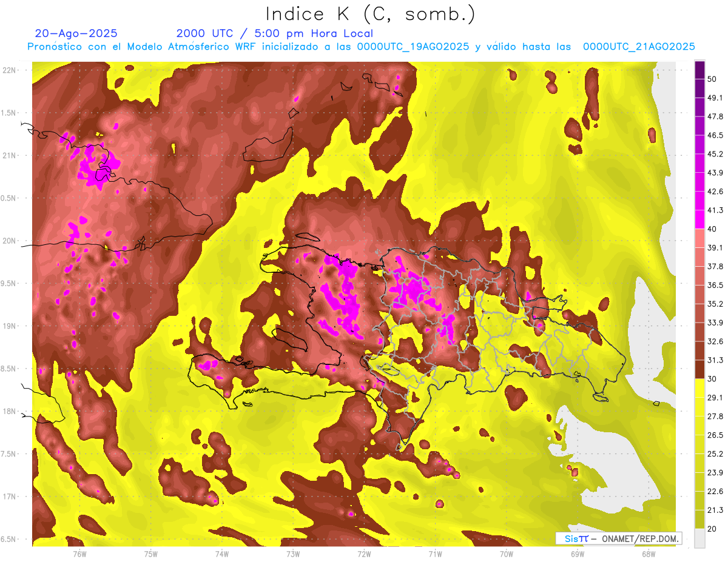Click the legend value "37.8"
The image size is (728, 562).
tap(715, 267)
